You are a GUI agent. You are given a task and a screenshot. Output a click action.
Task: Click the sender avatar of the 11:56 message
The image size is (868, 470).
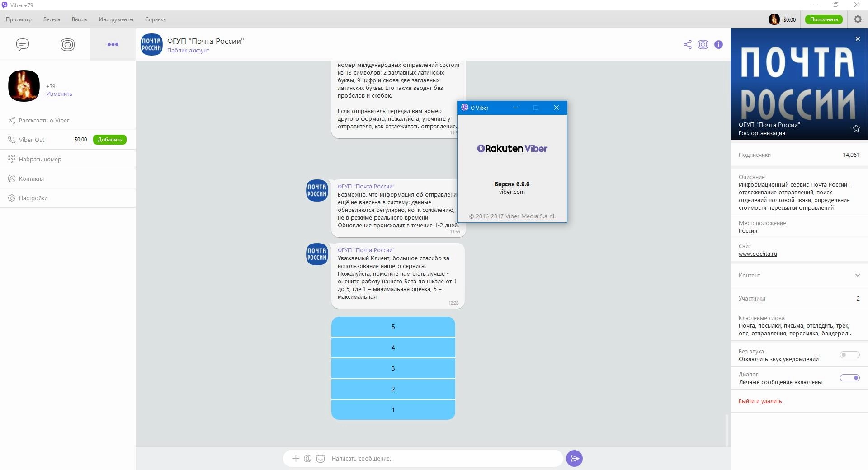click(x=317, y=190)
